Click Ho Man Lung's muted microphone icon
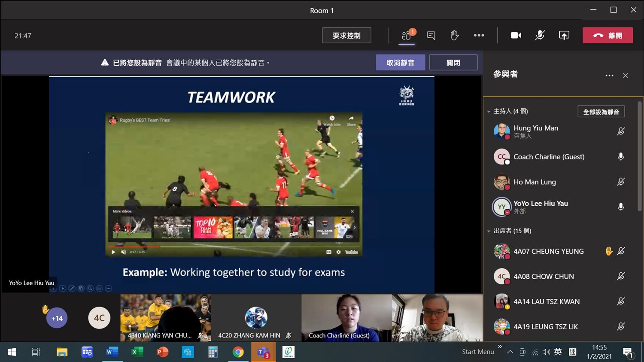644x362 pixels. (621, 182)
